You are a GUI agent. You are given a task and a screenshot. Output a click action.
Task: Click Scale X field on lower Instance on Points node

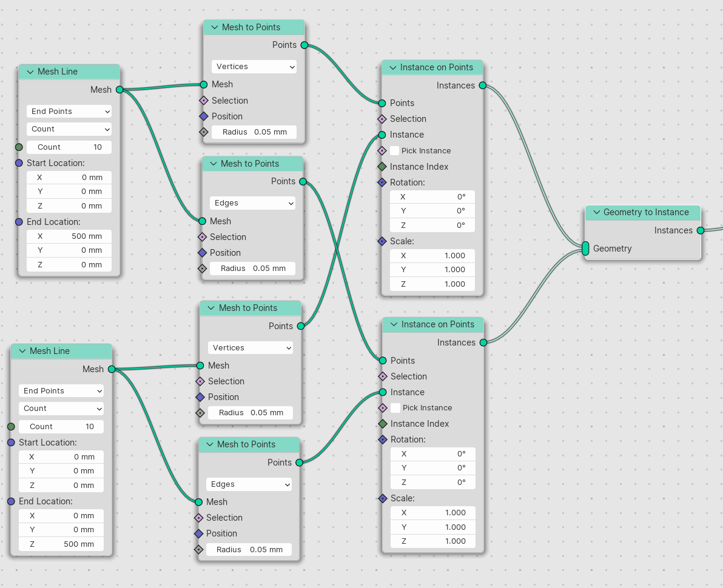[433, 513]
